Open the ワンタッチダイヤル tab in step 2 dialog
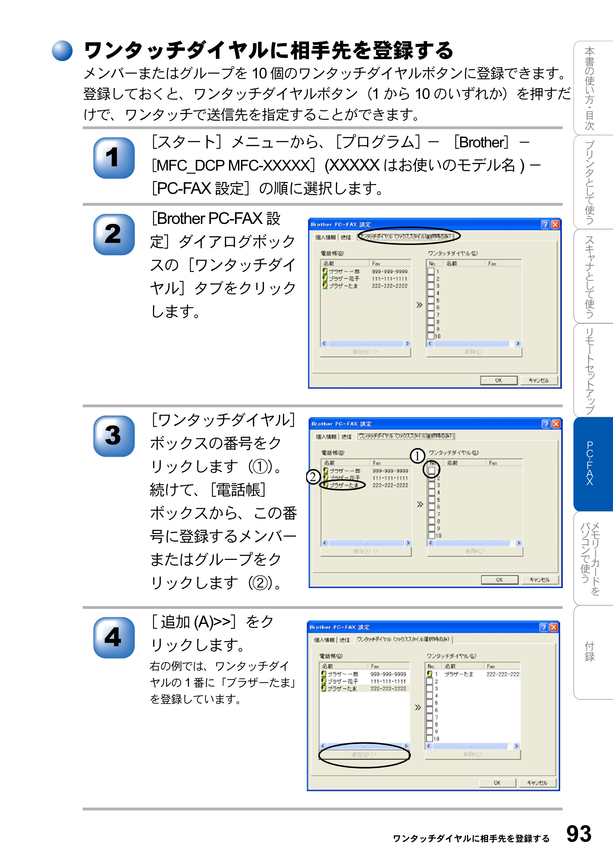Viewport: 613px width, 868px height. [405, 237]
